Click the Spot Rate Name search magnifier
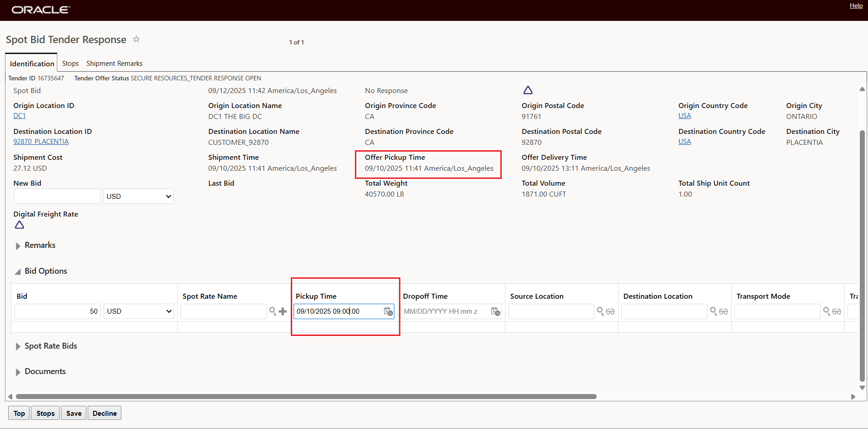 click(x=272, y=311)
